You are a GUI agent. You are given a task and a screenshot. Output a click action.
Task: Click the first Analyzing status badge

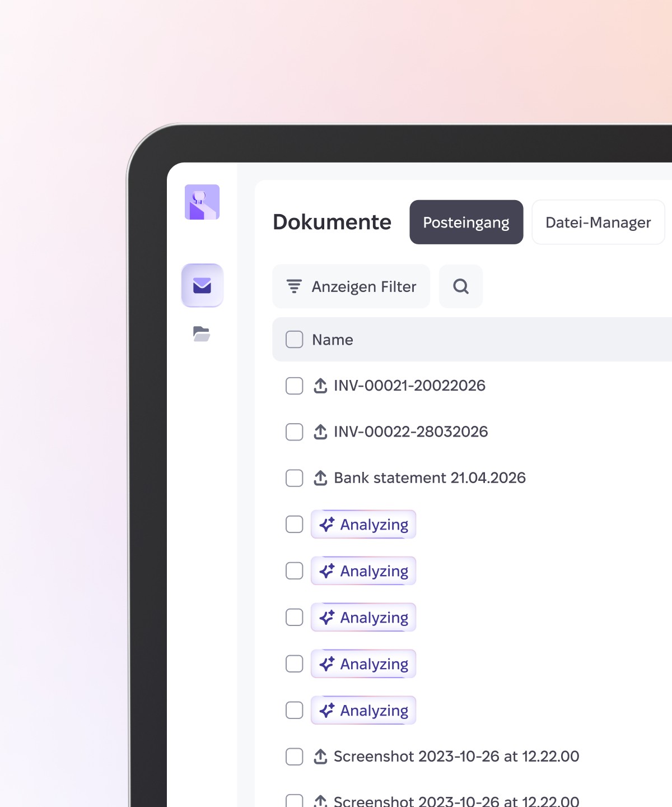point(363,525)
